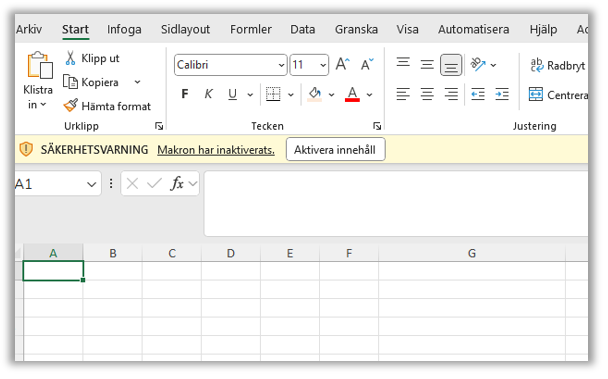The image size is (608, 379).
Task: Click the decrease font size icon
Action: click(367, 64)
